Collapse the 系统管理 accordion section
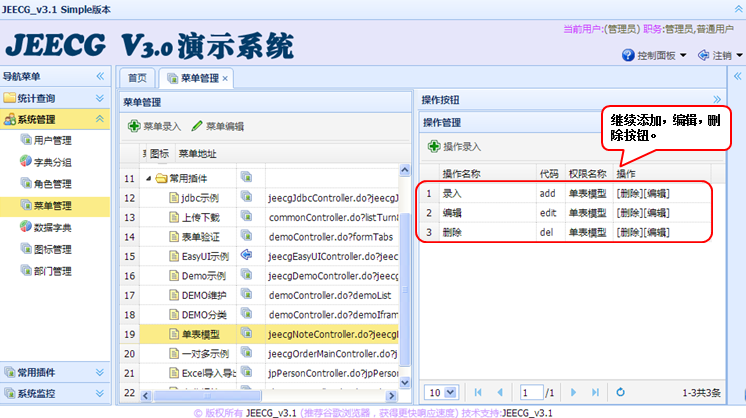746x418 pixels. coord(100,119)
